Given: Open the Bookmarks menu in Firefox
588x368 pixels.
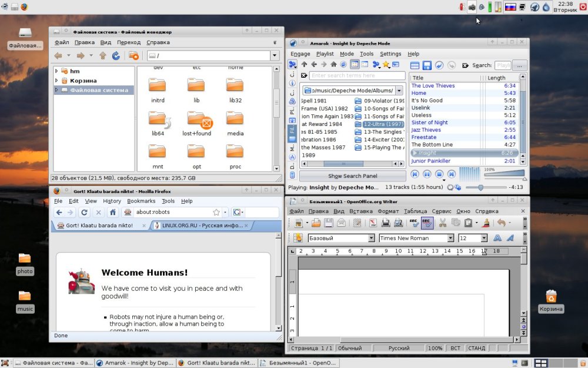Looking at the screenshot, I should pos(141,201).
